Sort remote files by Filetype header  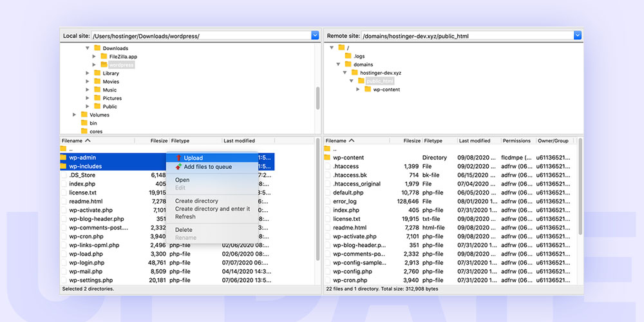tap(439, 140)
